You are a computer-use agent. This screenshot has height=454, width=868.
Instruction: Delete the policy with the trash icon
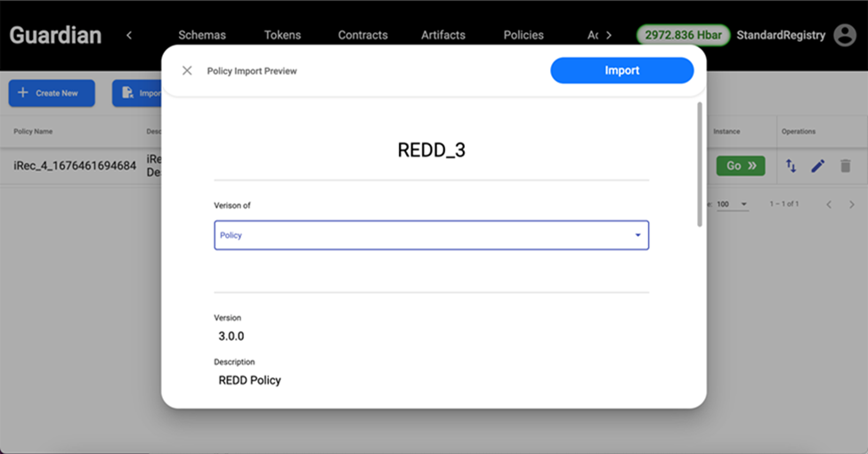tap(845, 166)
